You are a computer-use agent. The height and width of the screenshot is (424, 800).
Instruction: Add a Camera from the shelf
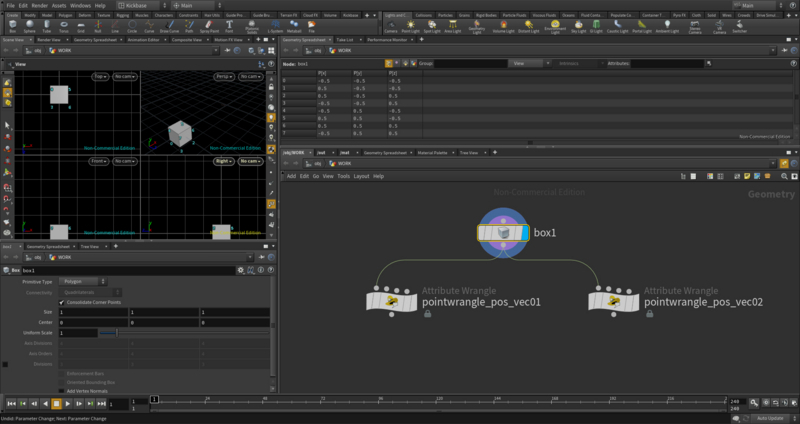391,26
